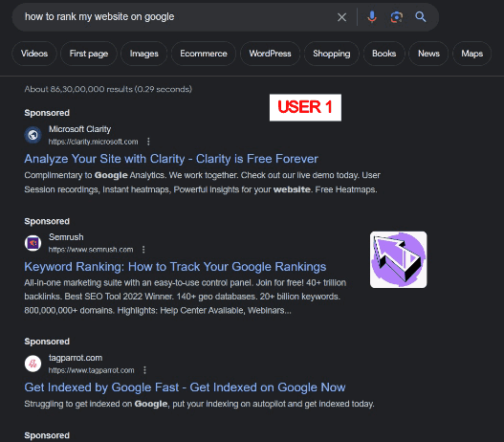Open 'Analyze Your Site with Clarity' ad link
Viewport: 504px width, 442px height.
point(171,159)
